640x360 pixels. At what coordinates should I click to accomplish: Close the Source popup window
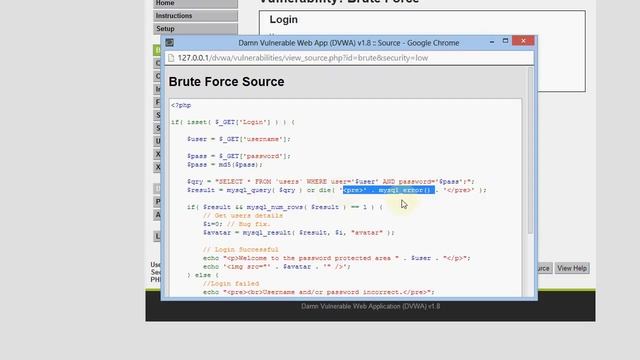523,41
